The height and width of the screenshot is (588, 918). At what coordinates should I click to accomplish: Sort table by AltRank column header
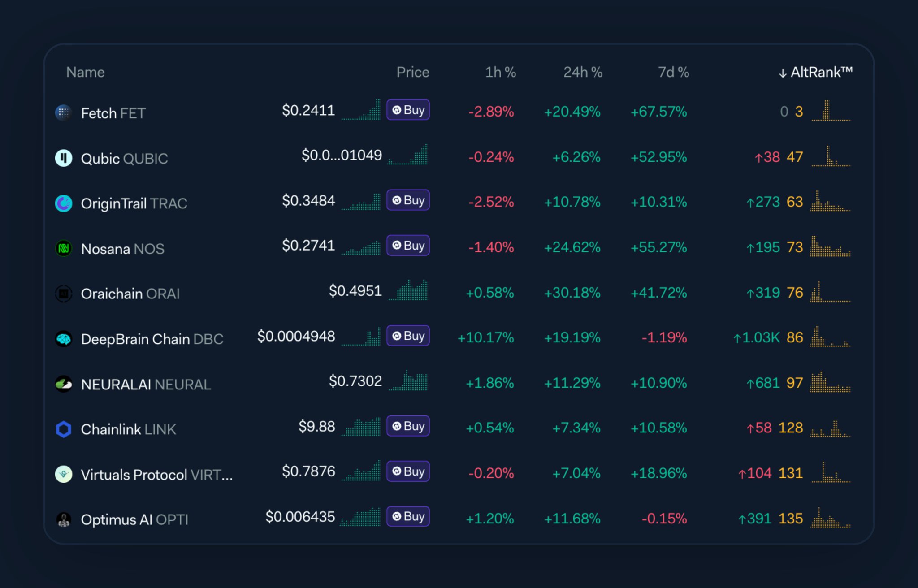tap(816, 72)
